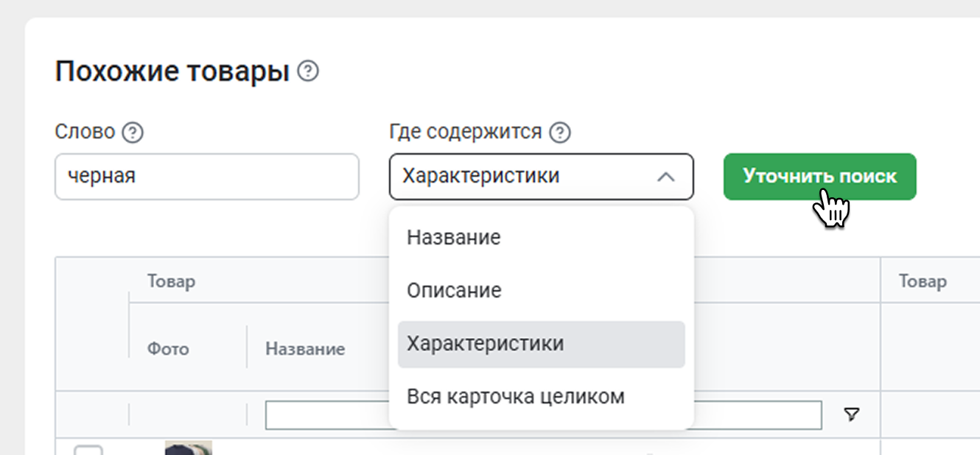
Task: Click help icon beside Похожие товары heading
Action: 308,72
